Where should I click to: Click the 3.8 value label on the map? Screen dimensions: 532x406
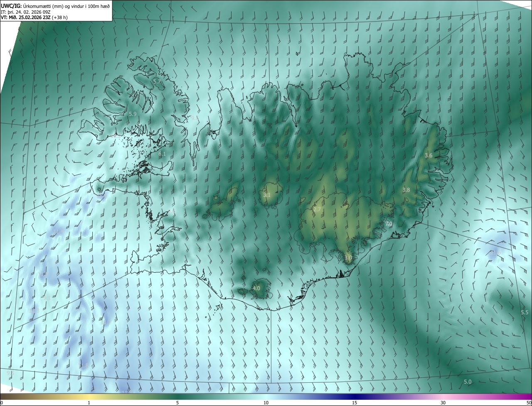[x=406, y=190]
